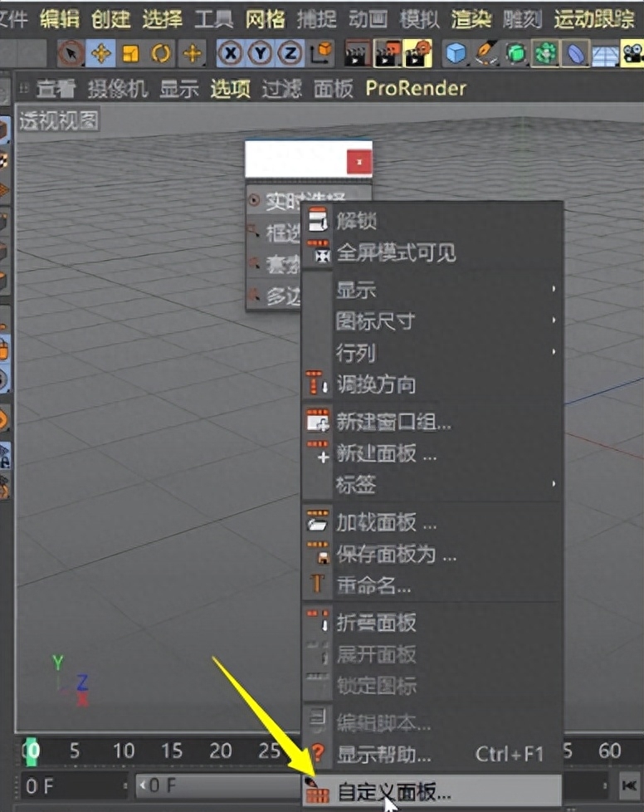The width and height of the screenshot is (644, 812).
Task: Choose 新建窗口组 in context menu
Action: (432, 422)
